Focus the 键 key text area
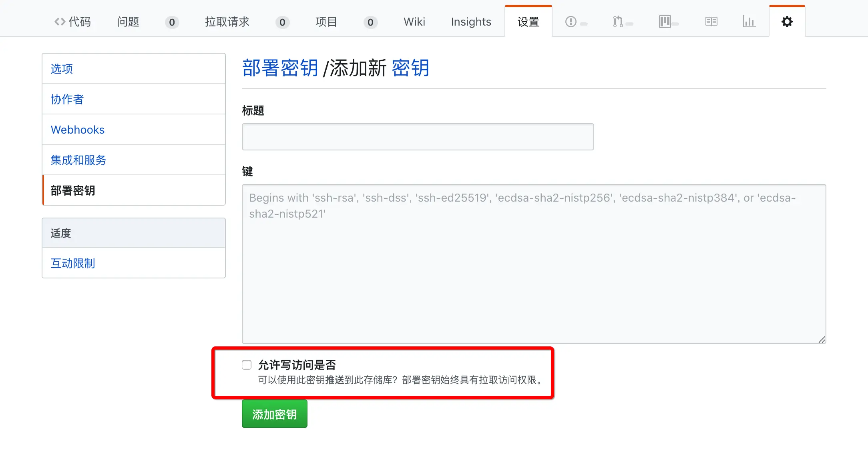 pos(534,264)
